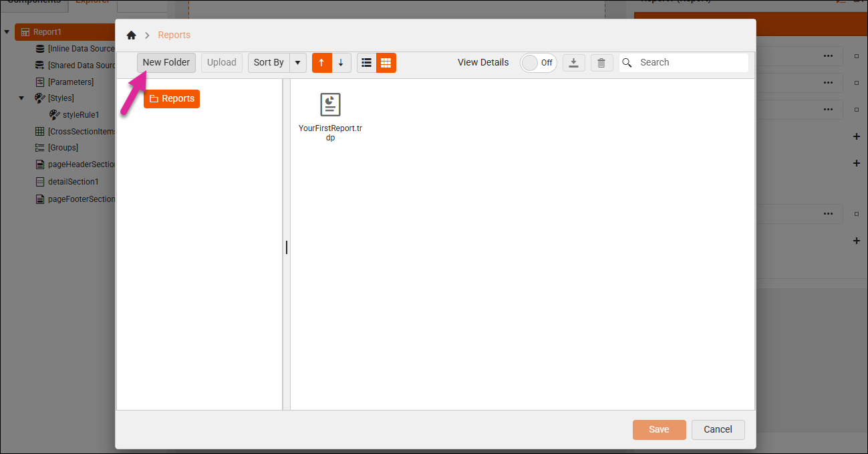
Task: Select pageHeaderSection in Explorer tree
Action: 76,164
